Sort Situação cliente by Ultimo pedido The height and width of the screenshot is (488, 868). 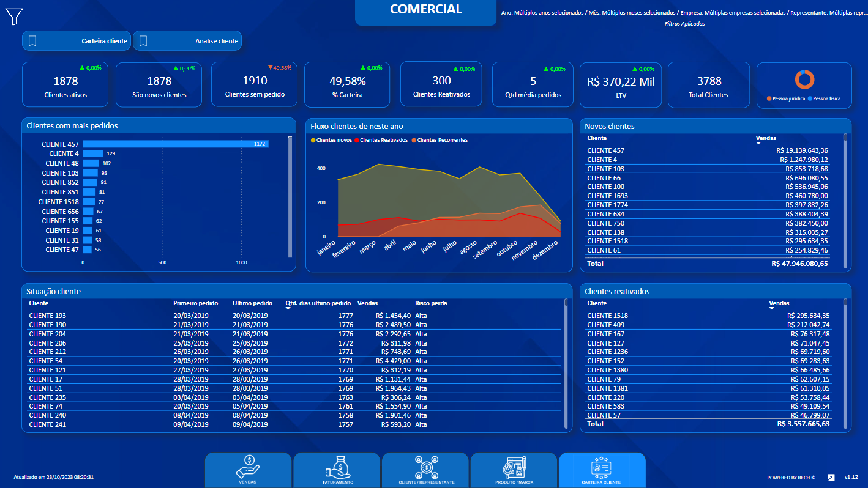[252, 303]
